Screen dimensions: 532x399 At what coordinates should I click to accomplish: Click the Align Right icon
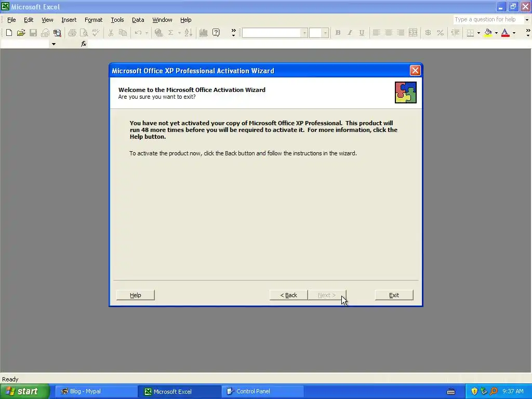[401, 33]
